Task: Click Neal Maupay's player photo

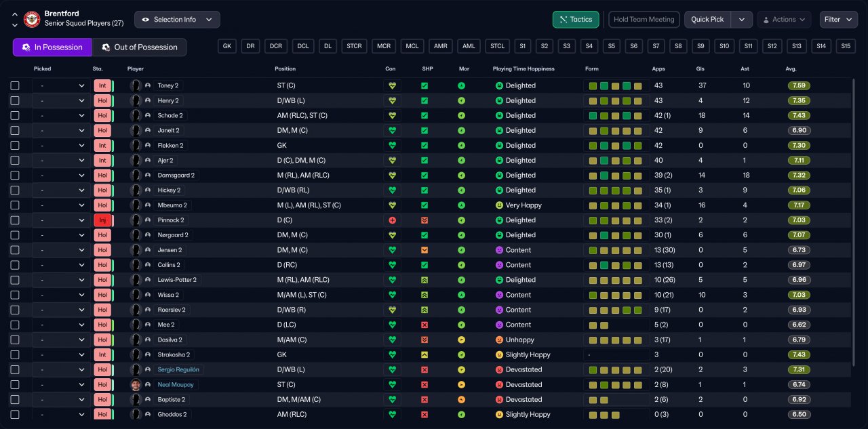Action: click(x=136, y=385)
